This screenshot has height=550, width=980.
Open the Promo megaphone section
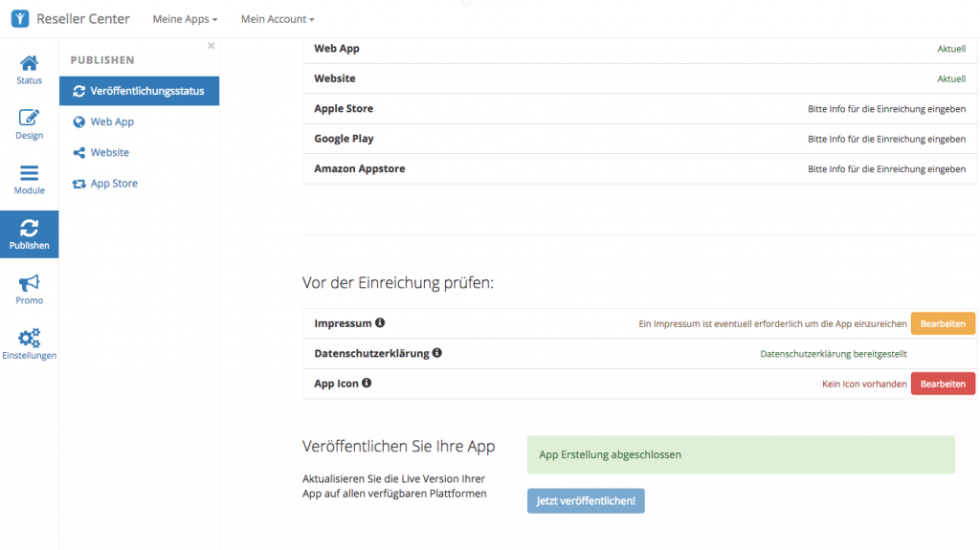[29, 289]
